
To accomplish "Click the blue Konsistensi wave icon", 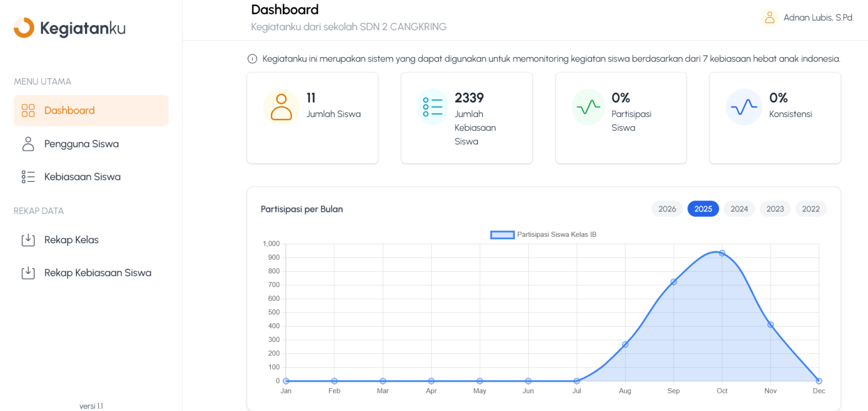I will [x=744, y=107].
